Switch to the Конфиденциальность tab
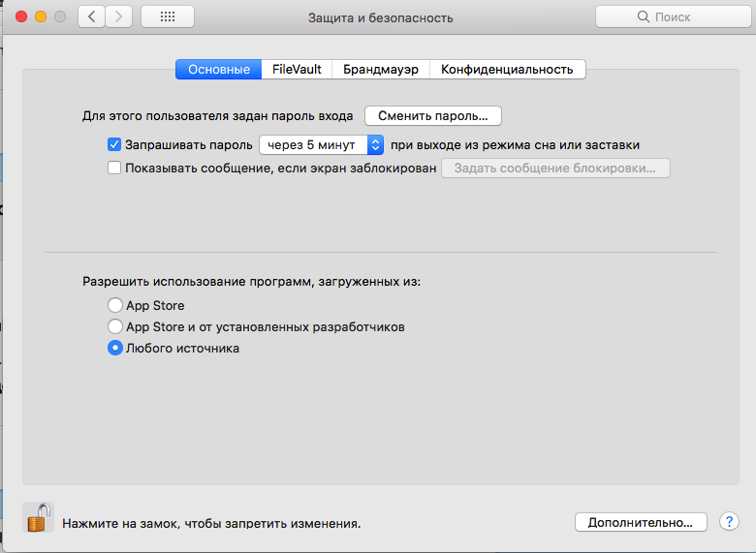Screen dimensions: 756x553 (507, 70)
